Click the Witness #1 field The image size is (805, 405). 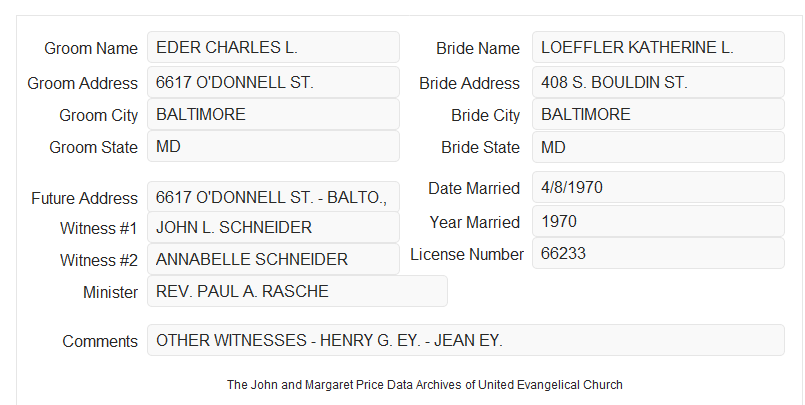point(273,227)
